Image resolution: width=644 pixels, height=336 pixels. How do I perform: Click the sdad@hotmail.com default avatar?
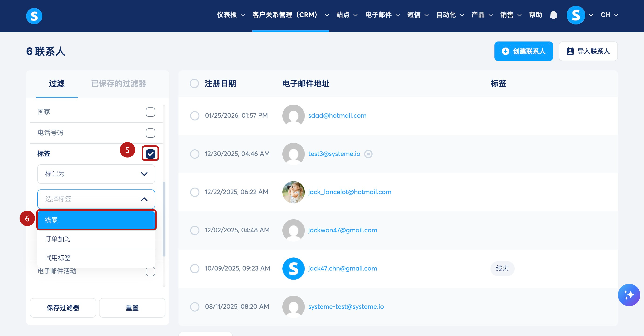click(293, 116)
